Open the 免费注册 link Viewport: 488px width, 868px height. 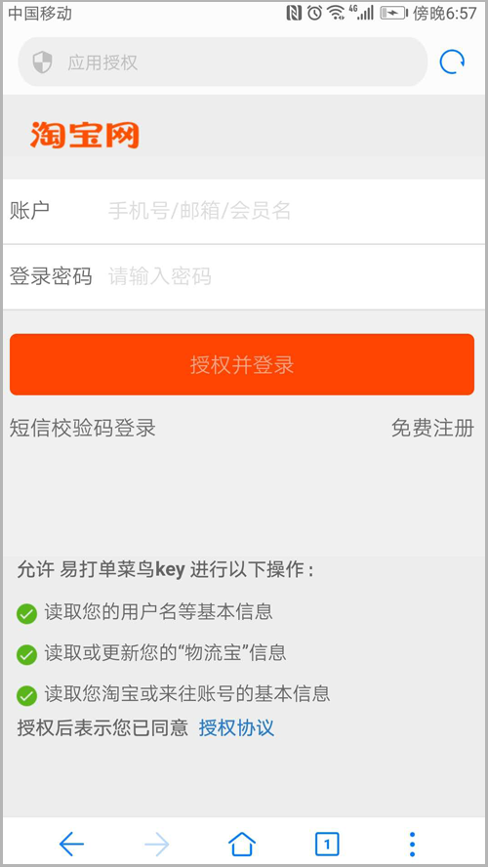432,428
